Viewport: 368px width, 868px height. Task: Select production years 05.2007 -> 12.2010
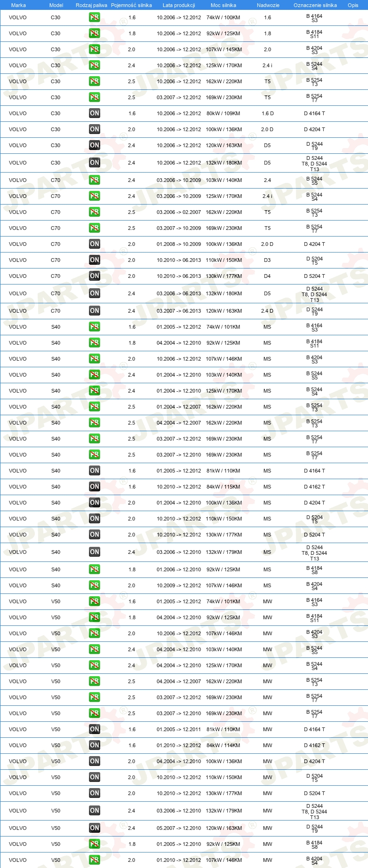click(179, 828)
